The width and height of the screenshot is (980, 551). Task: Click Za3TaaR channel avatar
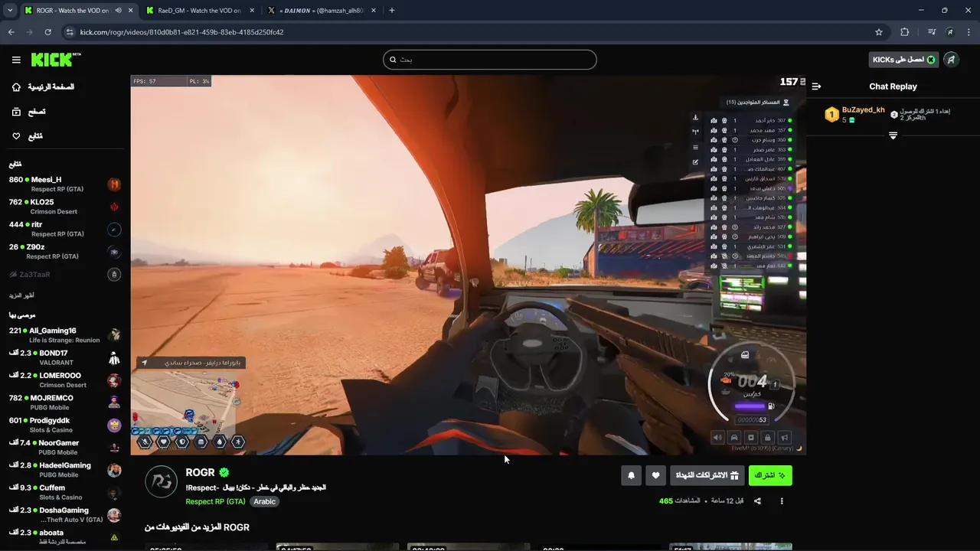tap(114, 274)
